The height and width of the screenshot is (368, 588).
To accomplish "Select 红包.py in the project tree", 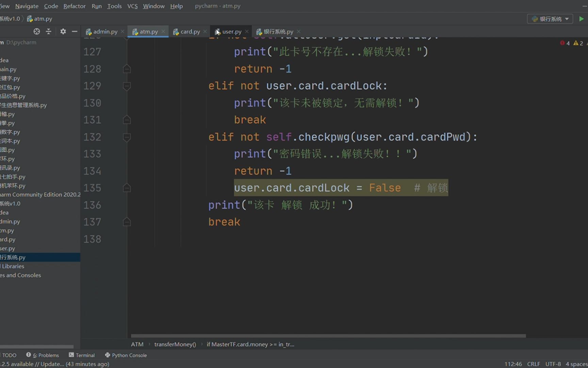I will [40, 87].
